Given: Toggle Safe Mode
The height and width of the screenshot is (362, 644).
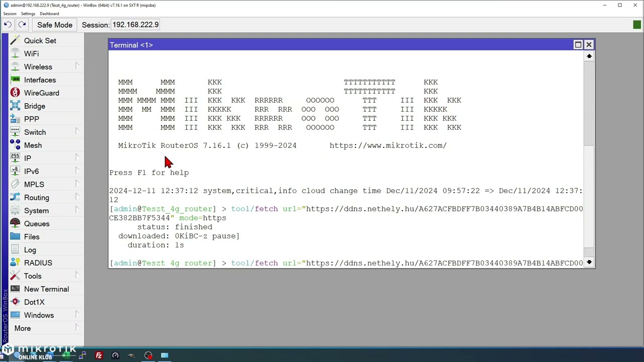Looking at the screenshot, I should 54,25.
